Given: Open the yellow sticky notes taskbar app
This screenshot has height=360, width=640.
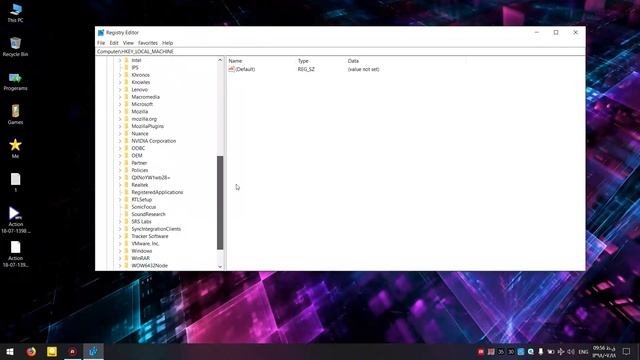Looking at the screenshot, I should point(52,351).
